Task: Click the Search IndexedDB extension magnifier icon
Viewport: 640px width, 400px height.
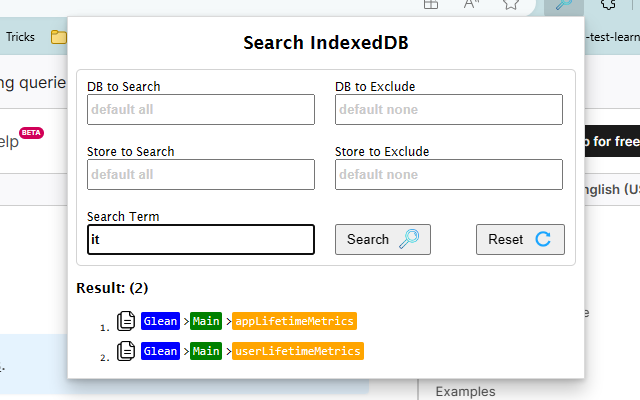Action: 571,5
